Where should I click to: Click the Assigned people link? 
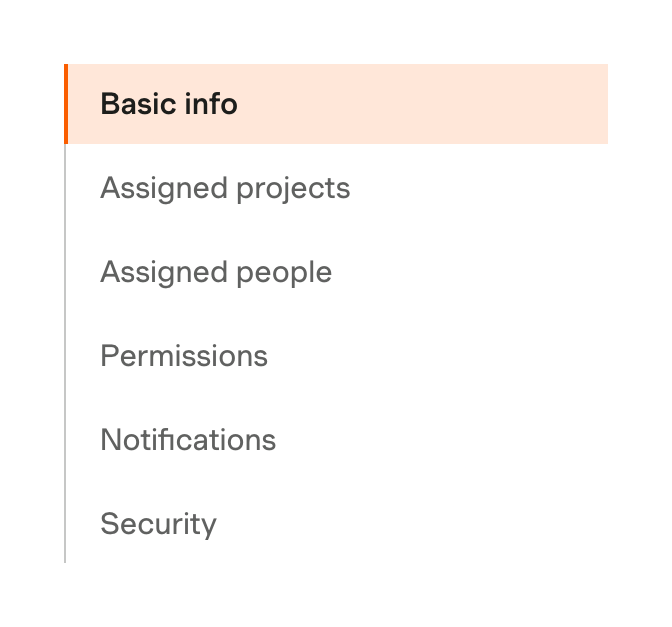point(216,272)
